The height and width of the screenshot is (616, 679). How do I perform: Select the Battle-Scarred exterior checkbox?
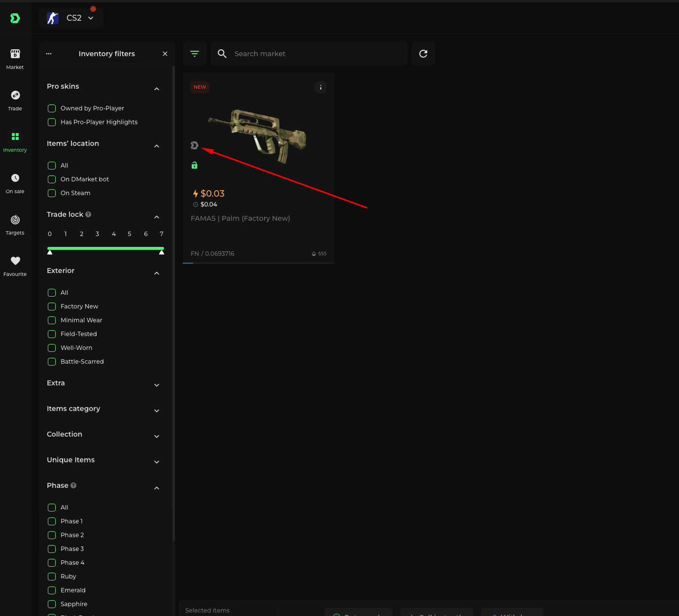point(52,362)
